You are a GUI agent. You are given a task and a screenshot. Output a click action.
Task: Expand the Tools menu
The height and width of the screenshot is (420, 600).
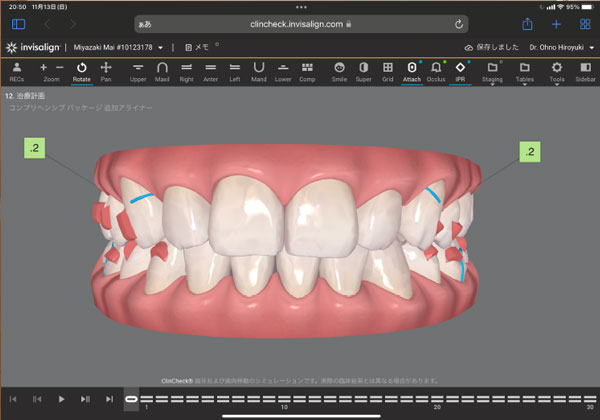557,73
